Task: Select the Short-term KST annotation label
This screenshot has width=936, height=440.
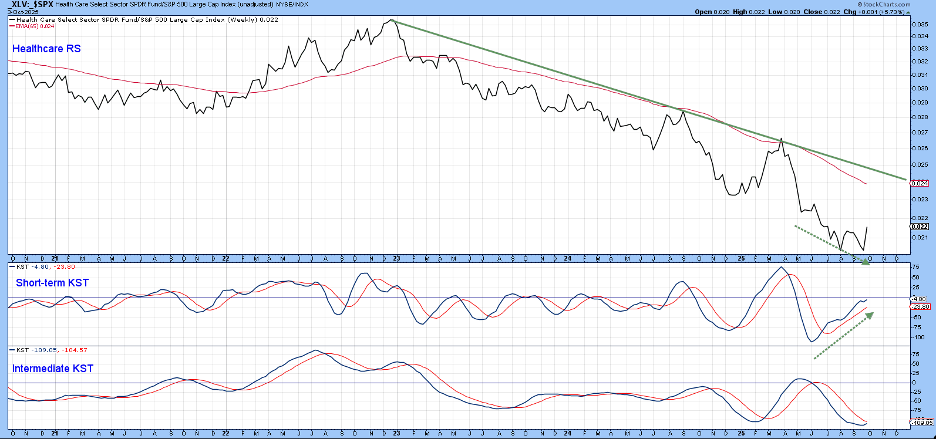Action: click(51, 284)
